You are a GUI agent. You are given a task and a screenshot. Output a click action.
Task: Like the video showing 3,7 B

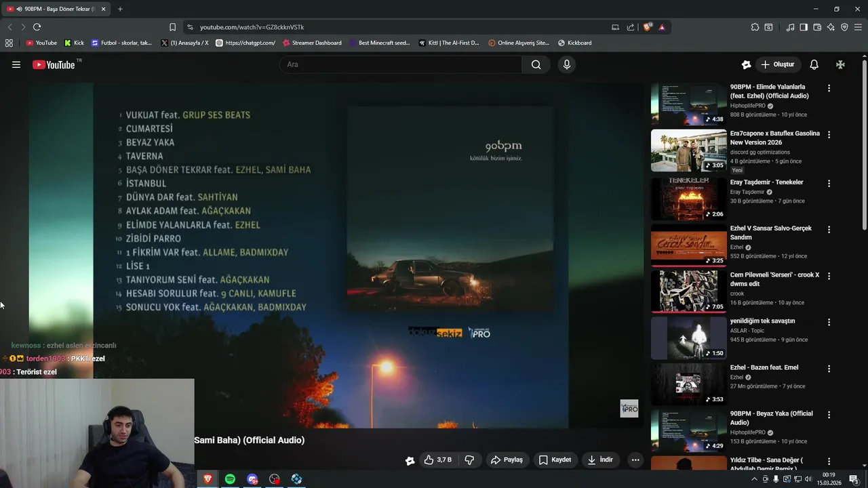tap(438, 460)
